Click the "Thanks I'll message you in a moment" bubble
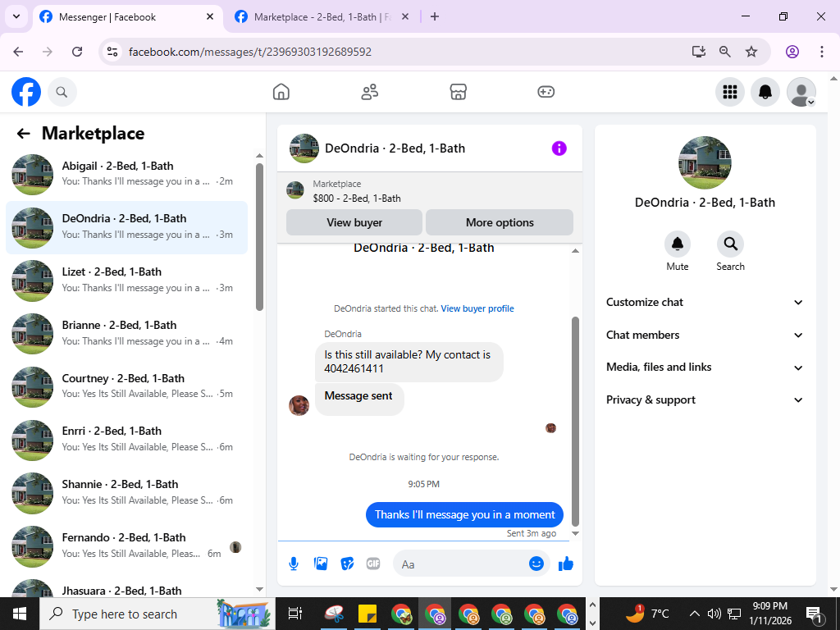The width and height of the screenshot is (840, 630). point(464,515)
